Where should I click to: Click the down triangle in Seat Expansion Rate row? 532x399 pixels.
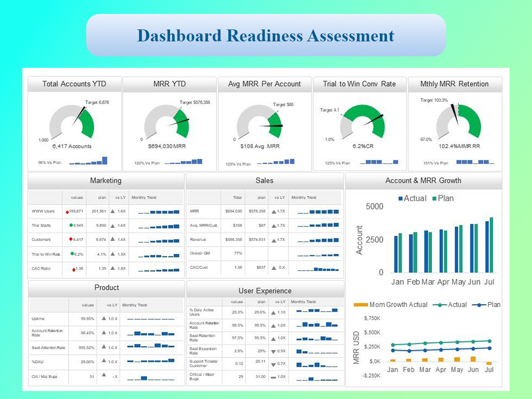[273, 352]
